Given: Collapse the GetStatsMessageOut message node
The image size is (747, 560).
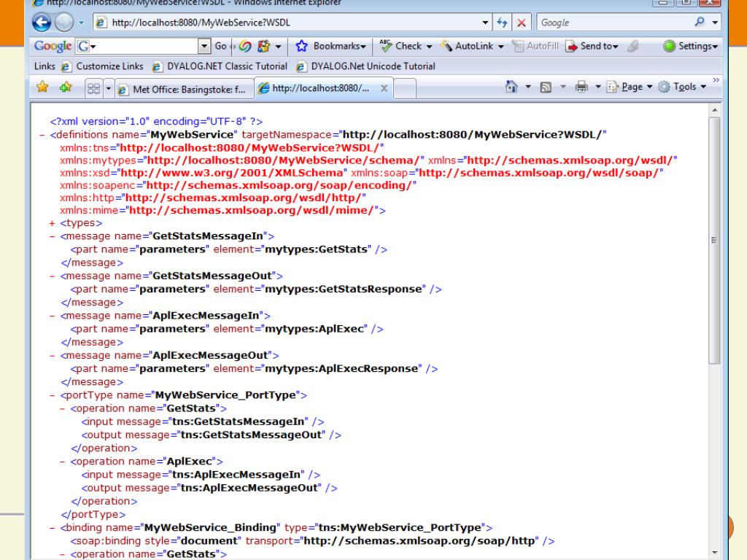Looking at the screenshot, I should point(52,276).
